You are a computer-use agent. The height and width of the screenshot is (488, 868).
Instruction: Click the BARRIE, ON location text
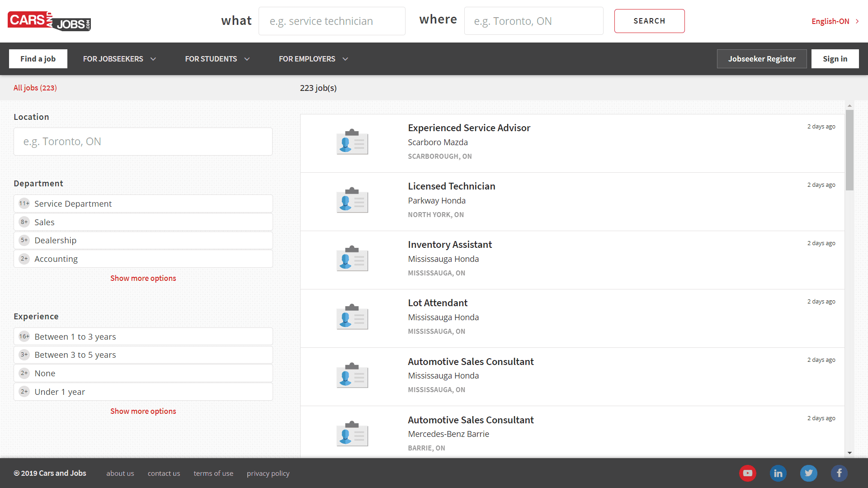click(426, 448)
